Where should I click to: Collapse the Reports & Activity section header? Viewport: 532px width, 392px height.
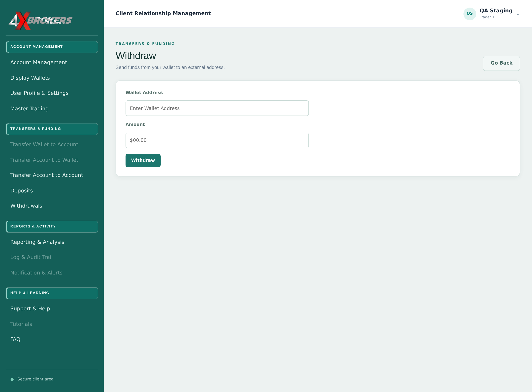[x=52, y=226]
